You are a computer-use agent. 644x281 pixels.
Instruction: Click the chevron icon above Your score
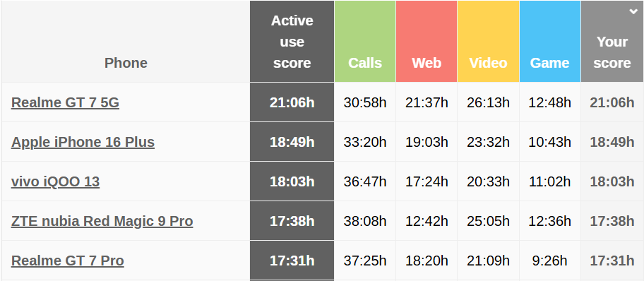click(x=633, y=11)
